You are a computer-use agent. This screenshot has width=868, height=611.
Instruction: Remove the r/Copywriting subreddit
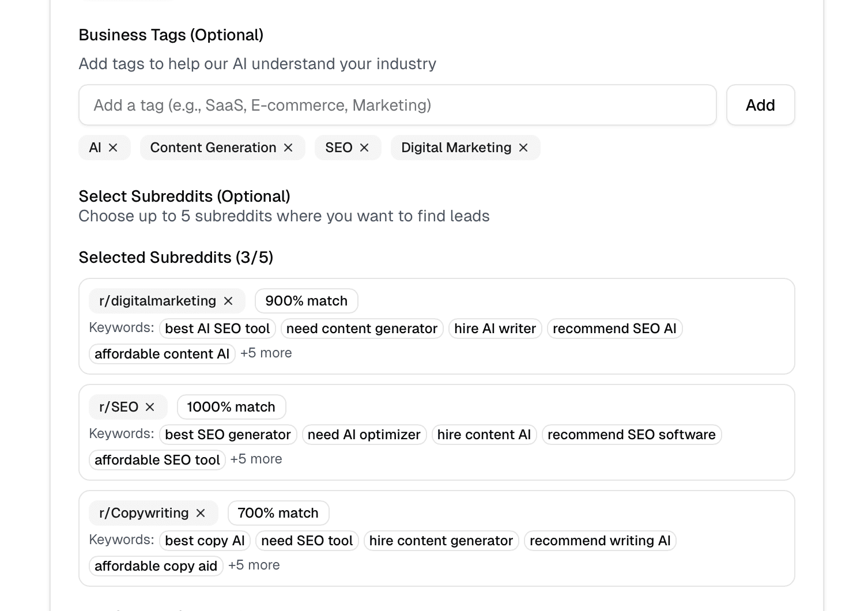[x=201, y=512]
